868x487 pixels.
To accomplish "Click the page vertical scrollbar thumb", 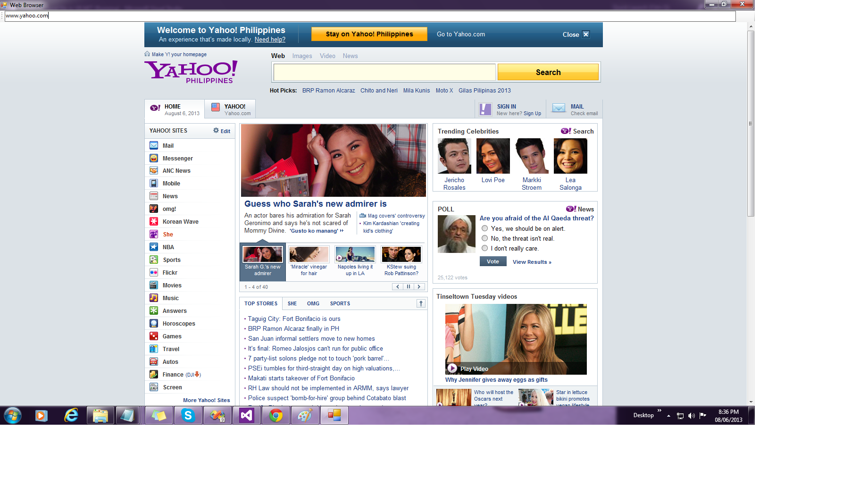I will (x=751, y=123).
